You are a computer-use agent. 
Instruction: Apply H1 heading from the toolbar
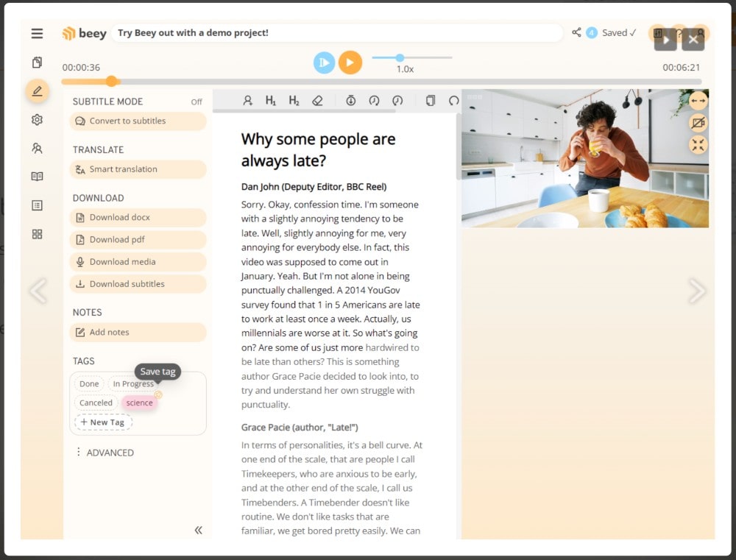[x=271, y=100]
